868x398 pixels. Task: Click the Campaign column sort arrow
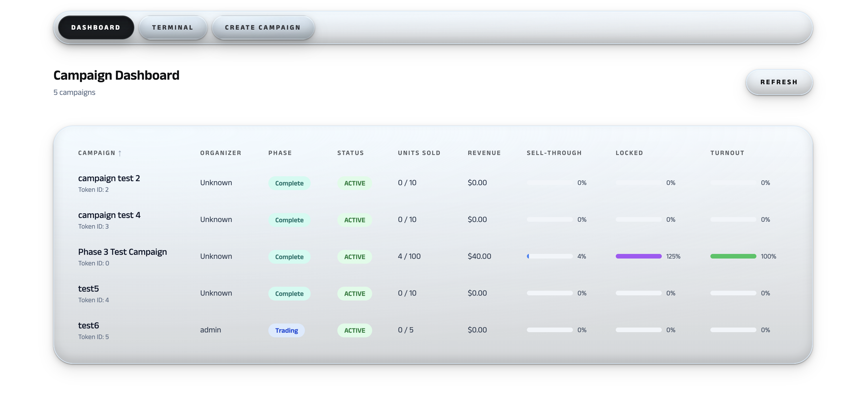(x=120, y=153)
